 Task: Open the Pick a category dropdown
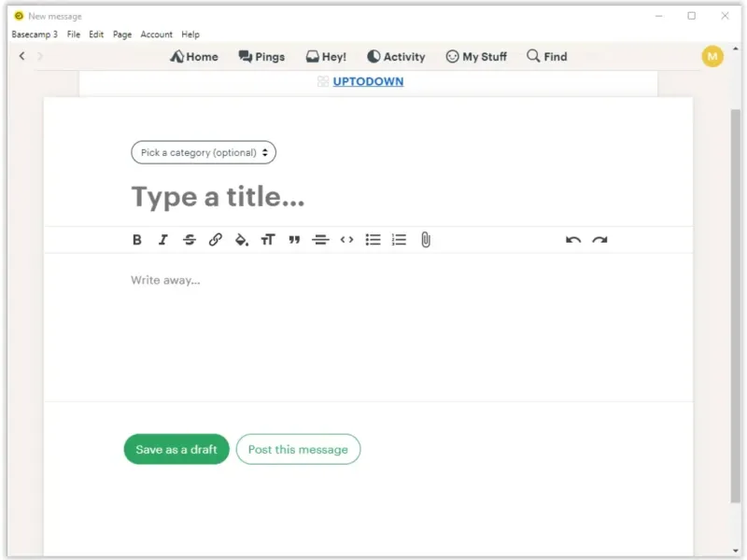pos(204,152)
